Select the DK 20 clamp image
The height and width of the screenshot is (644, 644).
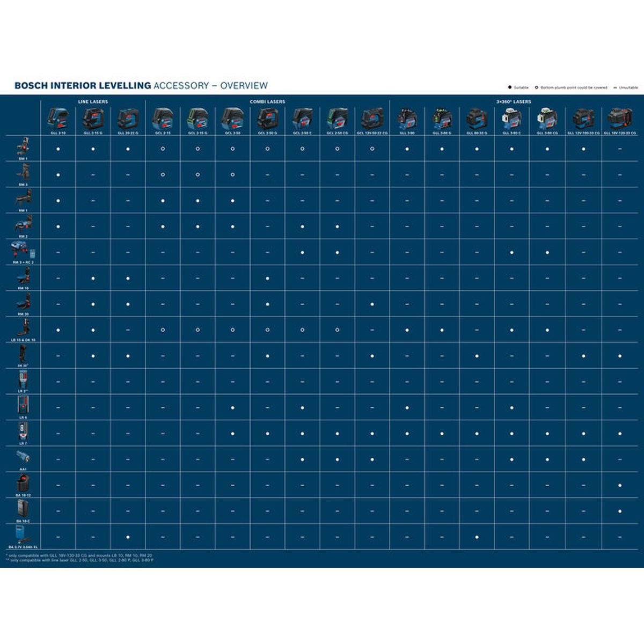pos(23,354)
